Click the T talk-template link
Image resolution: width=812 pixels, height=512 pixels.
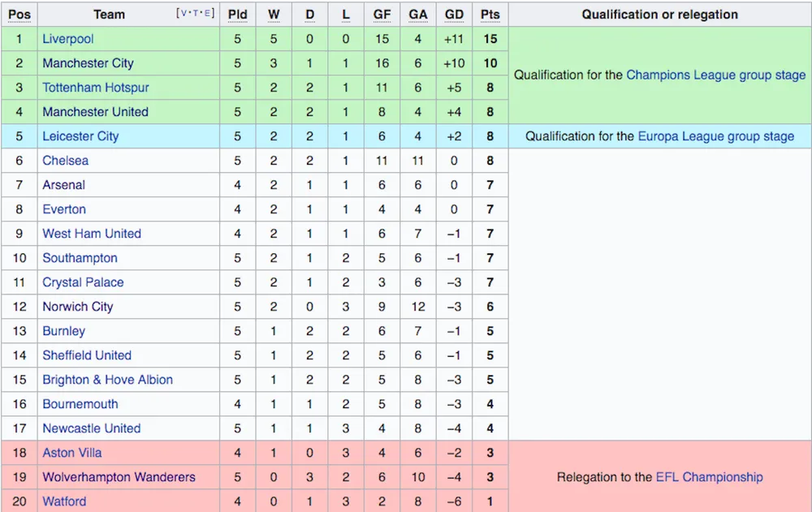click(x=195, y=13)
